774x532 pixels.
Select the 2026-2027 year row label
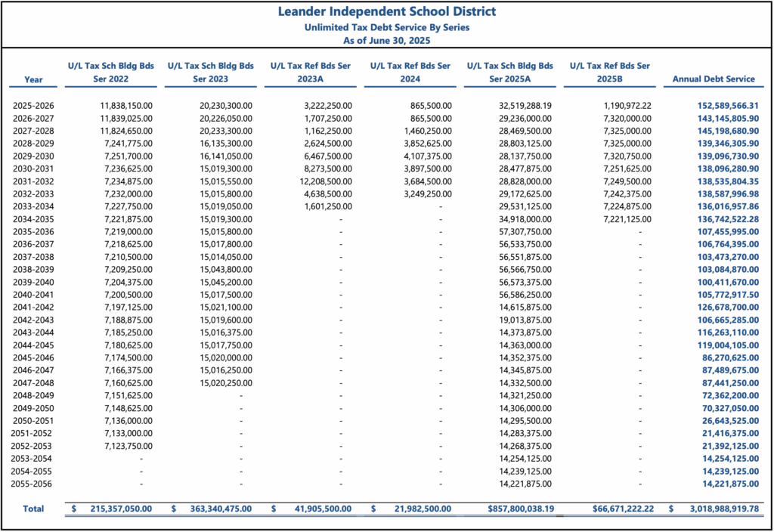[x=33, y=119]
